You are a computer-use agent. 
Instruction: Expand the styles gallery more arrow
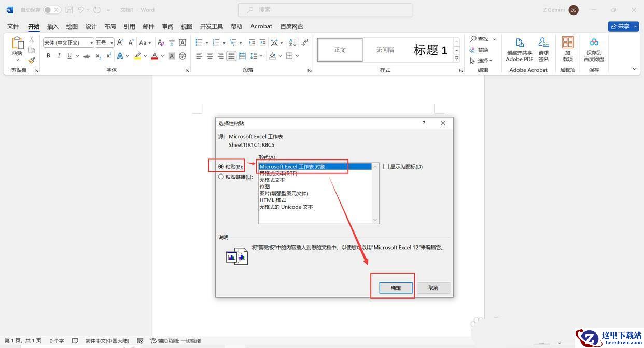pos(457,59)
